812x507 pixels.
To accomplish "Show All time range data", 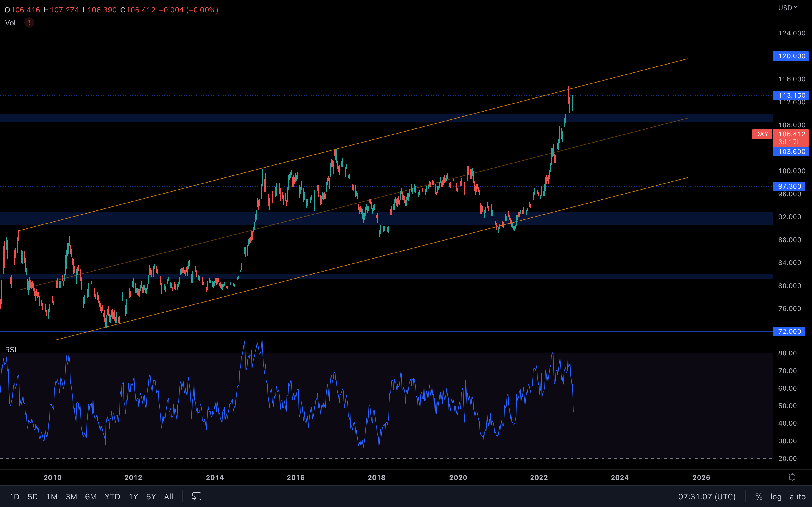I will [x=168, y=497].
